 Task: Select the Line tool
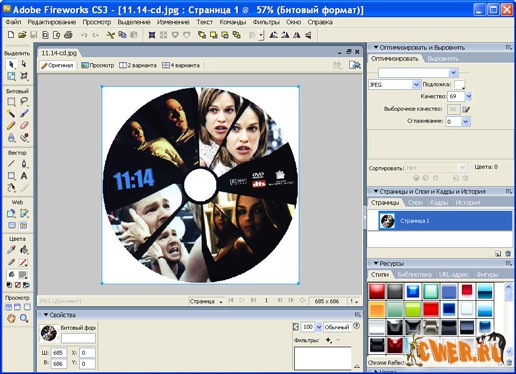click(11, 163)
